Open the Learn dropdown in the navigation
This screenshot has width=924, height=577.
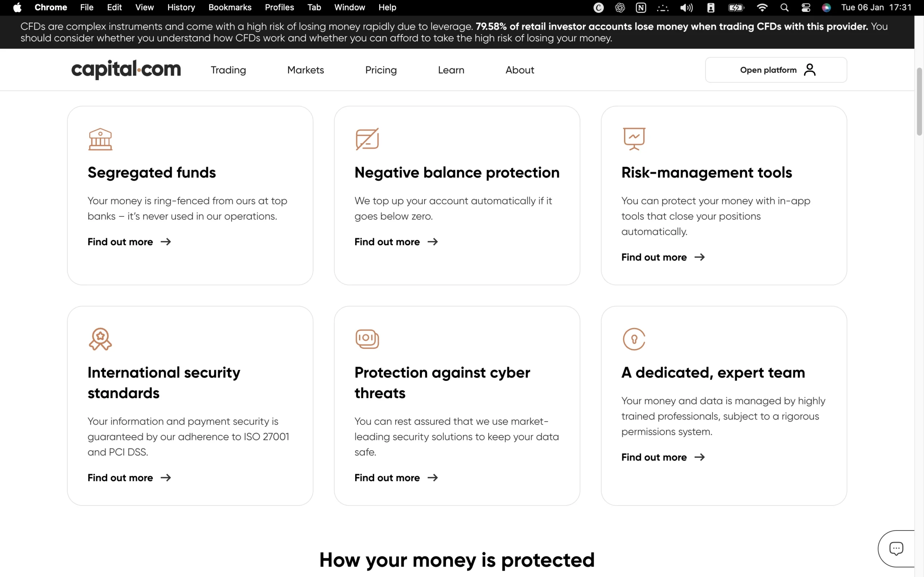tap(451, 70)
